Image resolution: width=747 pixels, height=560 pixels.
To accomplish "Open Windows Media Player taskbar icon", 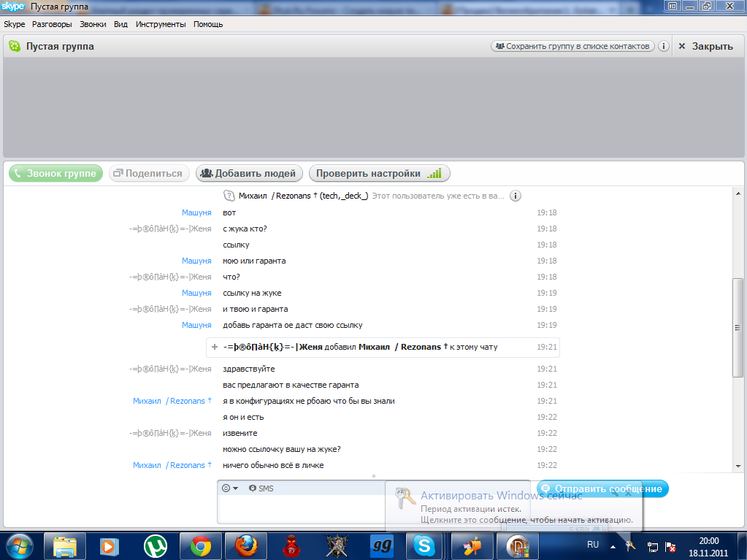I will pos(109,546).
